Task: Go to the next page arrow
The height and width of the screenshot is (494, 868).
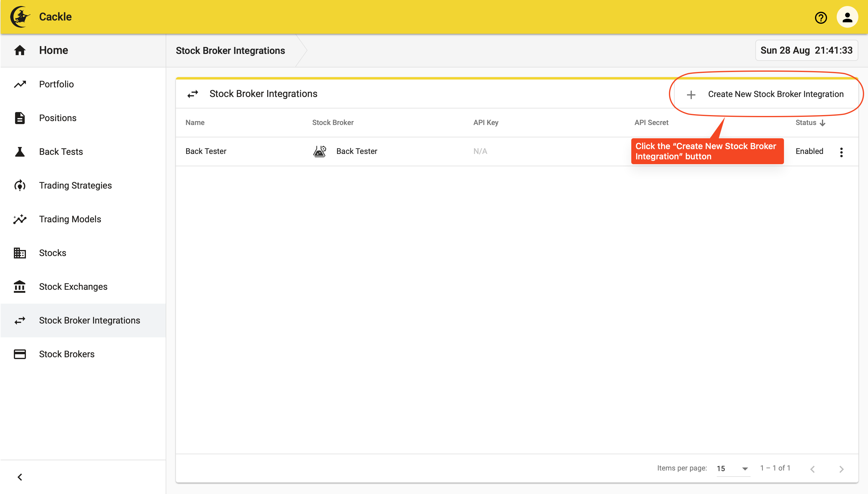Action: tap(841, 469)
